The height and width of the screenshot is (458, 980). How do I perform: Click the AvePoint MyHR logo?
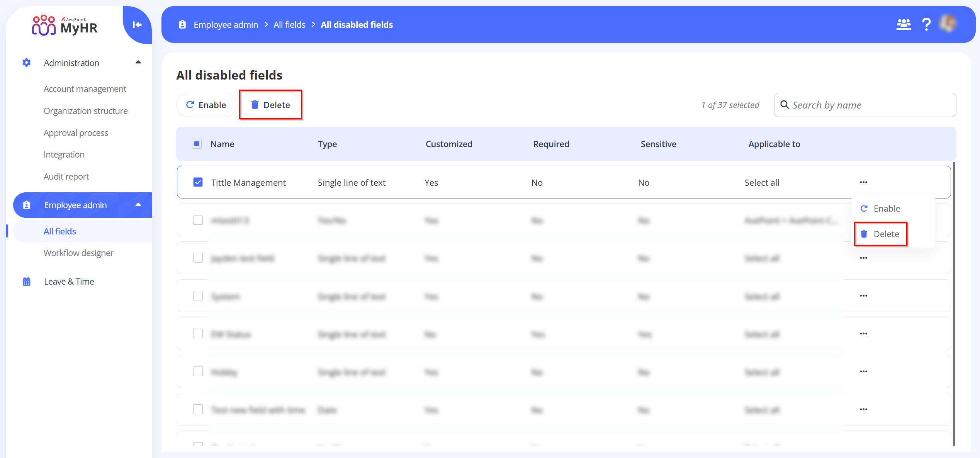coord(65,25)
